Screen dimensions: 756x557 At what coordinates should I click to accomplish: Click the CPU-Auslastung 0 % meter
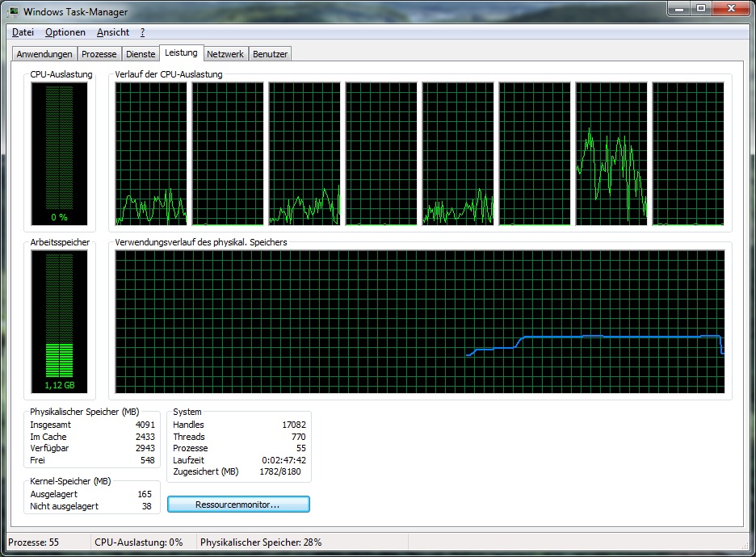coord(59,153)
